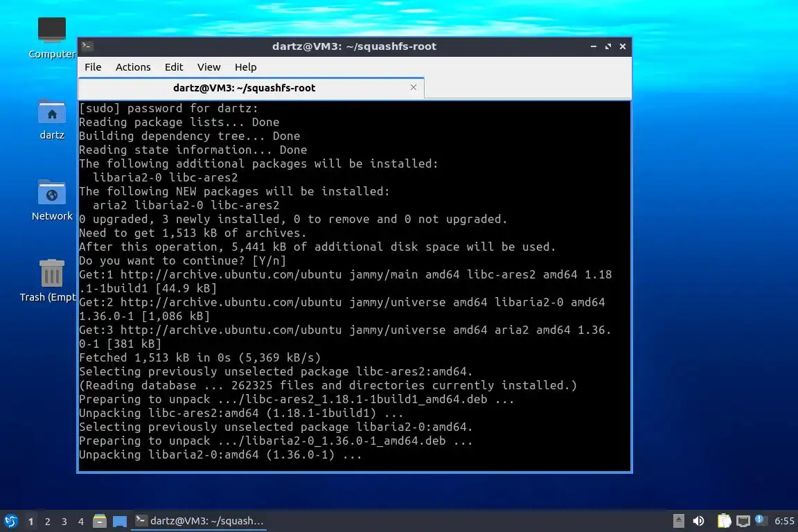Viewport: 798px width, 532px height.
Task: Open the Lubuntu start menu icon
Action: (x=10, y=521)
